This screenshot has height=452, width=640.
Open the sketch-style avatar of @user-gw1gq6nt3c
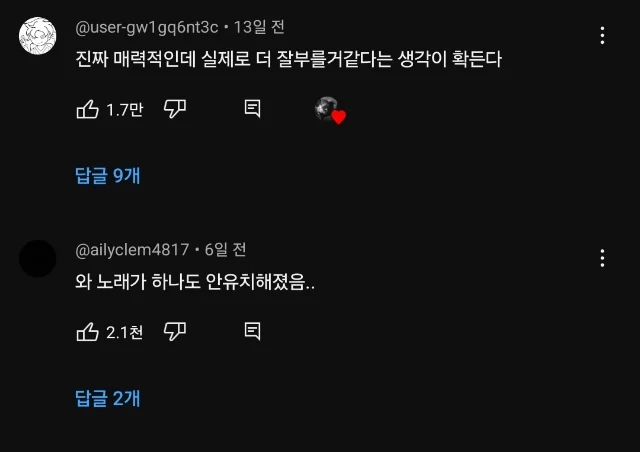click(x=38, y=36)
